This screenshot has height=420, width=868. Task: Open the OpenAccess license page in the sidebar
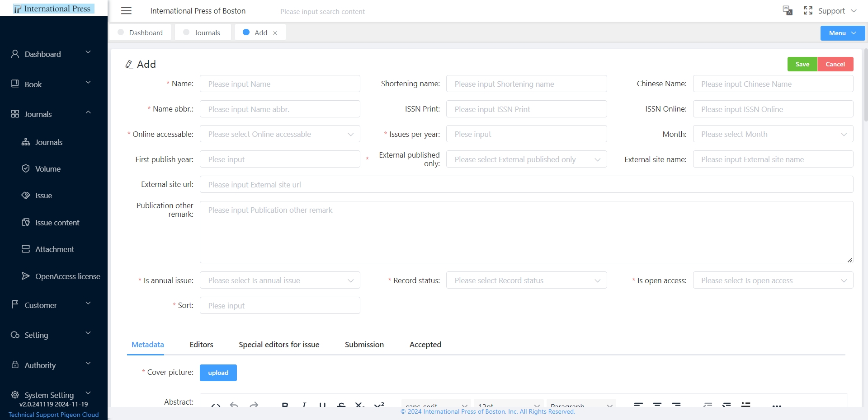(x=67, y=276)
